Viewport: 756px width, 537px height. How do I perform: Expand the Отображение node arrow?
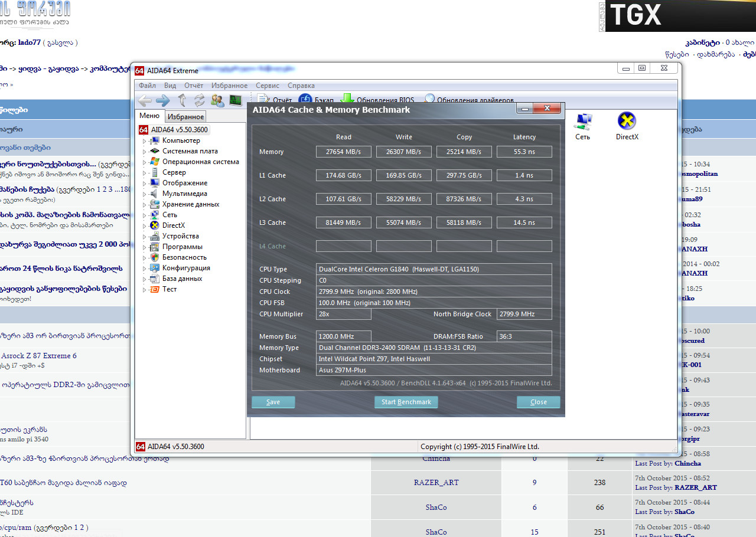coord(144,184)
